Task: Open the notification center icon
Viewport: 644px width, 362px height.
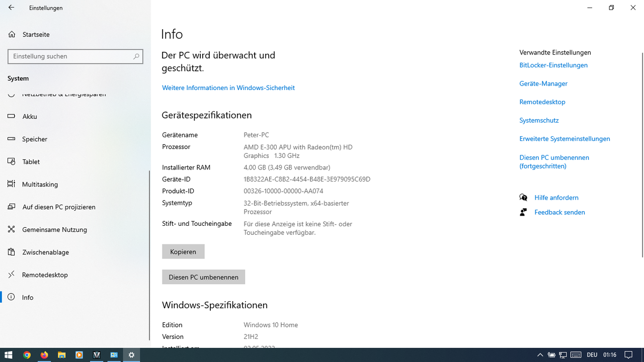Action: (628, 355)
